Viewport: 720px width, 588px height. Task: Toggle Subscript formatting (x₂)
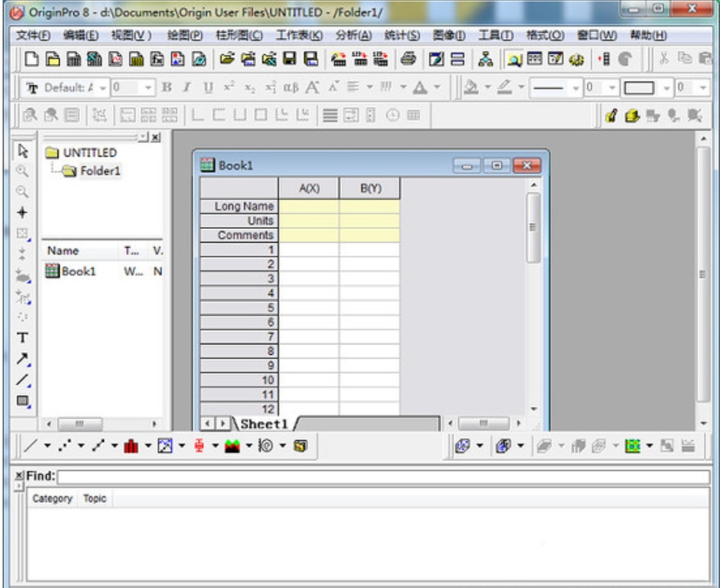[x=250, y=87]
